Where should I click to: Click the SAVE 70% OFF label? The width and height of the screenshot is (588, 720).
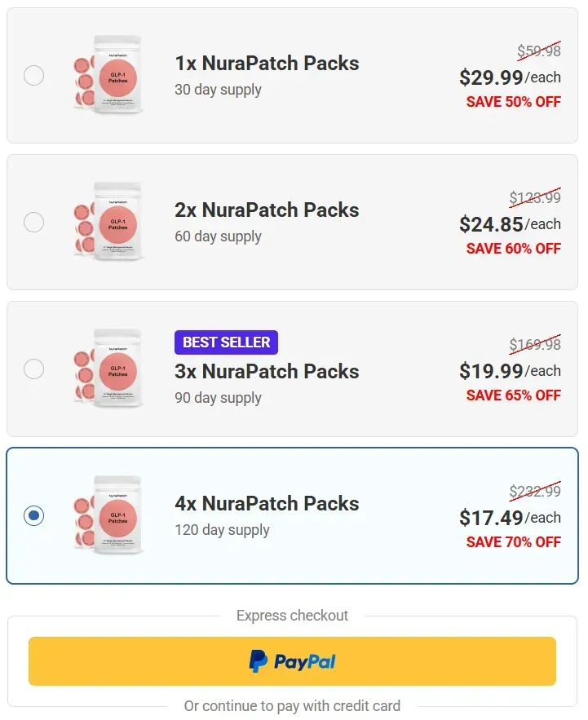tap(515, 541)
